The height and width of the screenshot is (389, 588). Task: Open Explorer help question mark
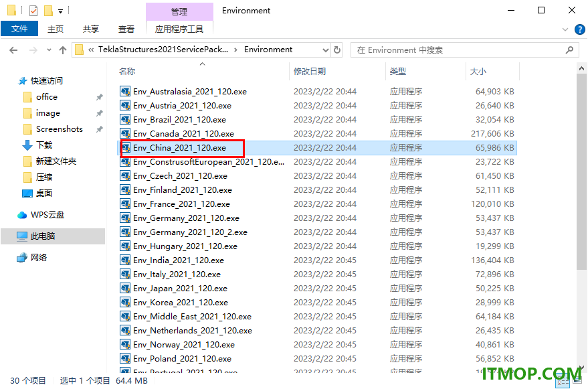pyautogui.click(x=580, y=29)
